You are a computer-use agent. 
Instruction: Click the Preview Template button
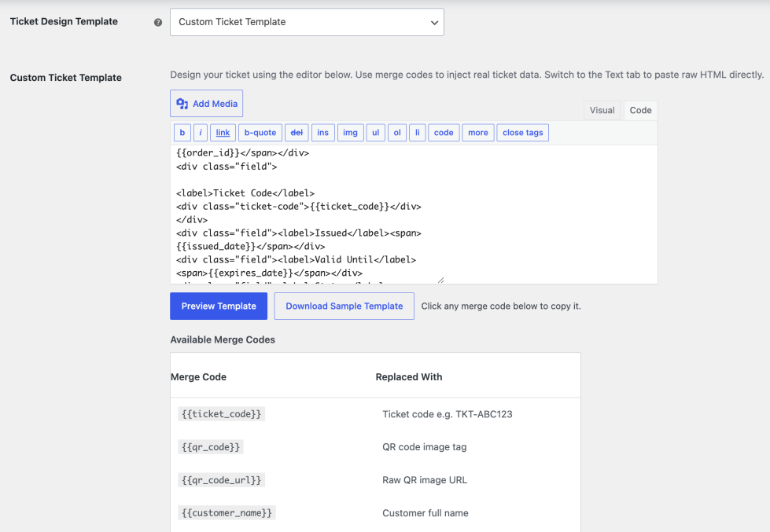click(219, 306)
